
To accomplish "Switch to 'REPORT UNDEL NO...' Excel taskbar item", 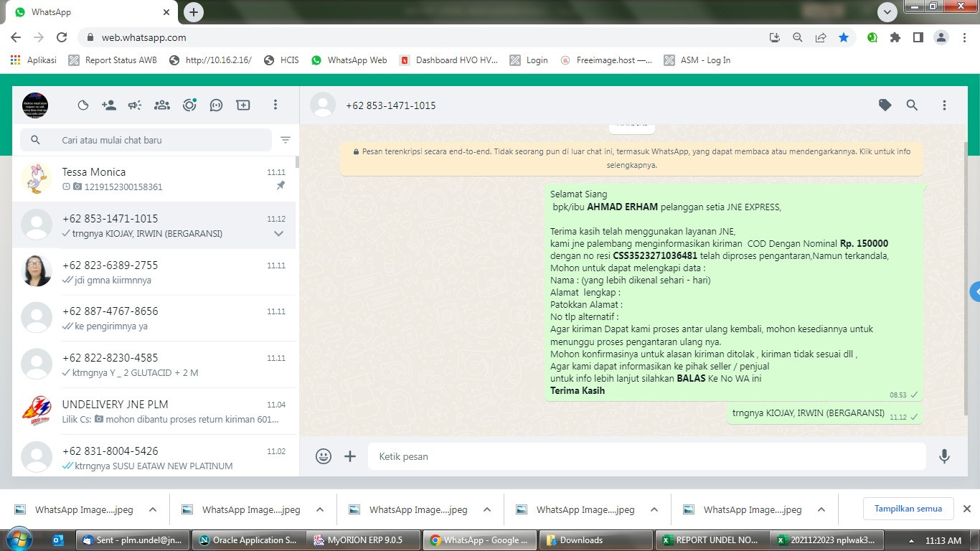I will click(710, 540).
